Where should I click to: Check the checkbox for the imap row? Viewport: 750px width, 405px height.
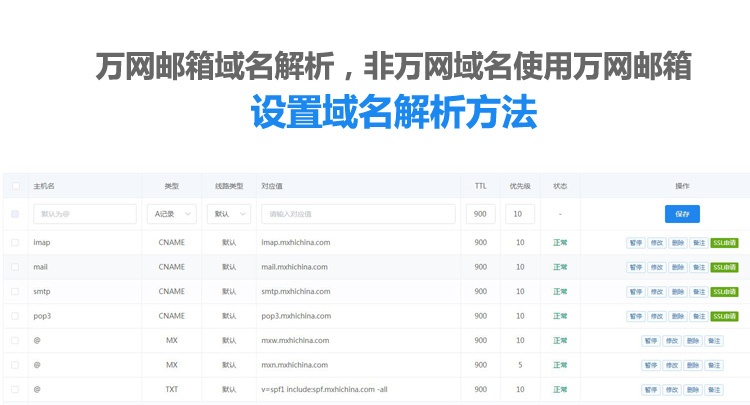(14, 242)
